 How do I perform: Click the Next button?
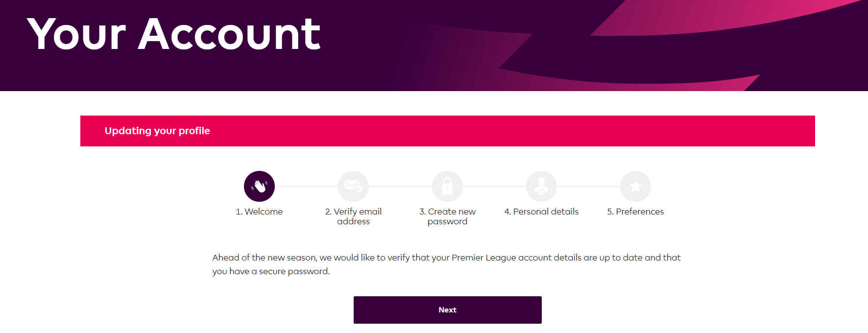pos(447,309)
